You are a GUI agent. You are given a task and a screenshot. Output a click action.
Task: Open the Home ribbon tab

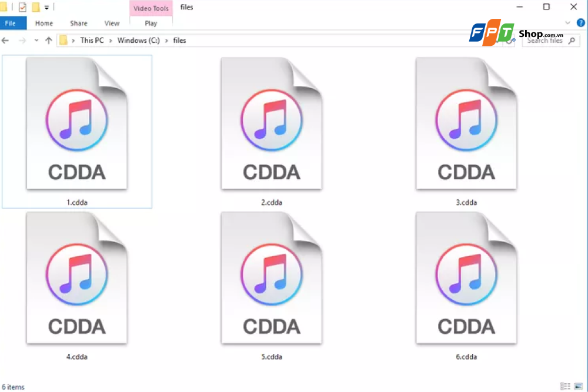tap(44, 23)
